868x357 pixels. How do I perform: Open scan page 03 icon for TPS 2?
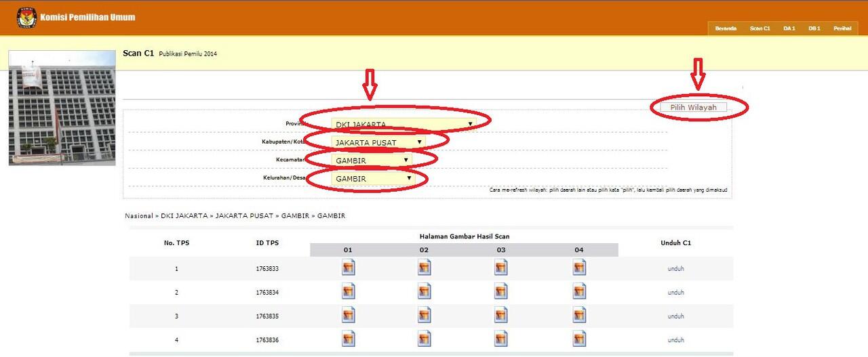501,291
